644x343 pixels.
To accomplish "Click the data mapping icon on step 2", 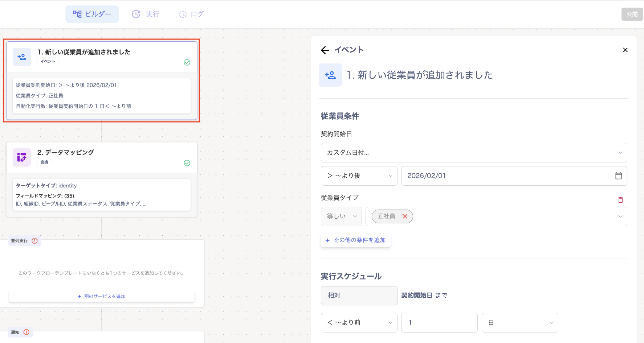I will [x=22, y=157].
